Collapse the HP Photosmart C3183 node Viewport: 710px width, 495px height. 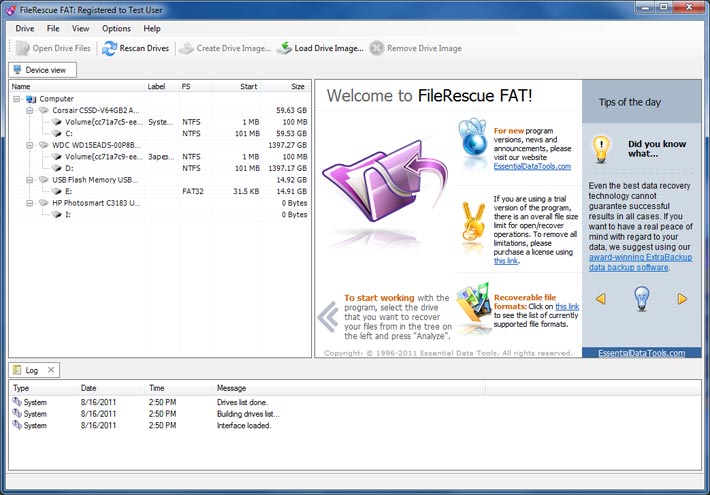pos(29,203)
